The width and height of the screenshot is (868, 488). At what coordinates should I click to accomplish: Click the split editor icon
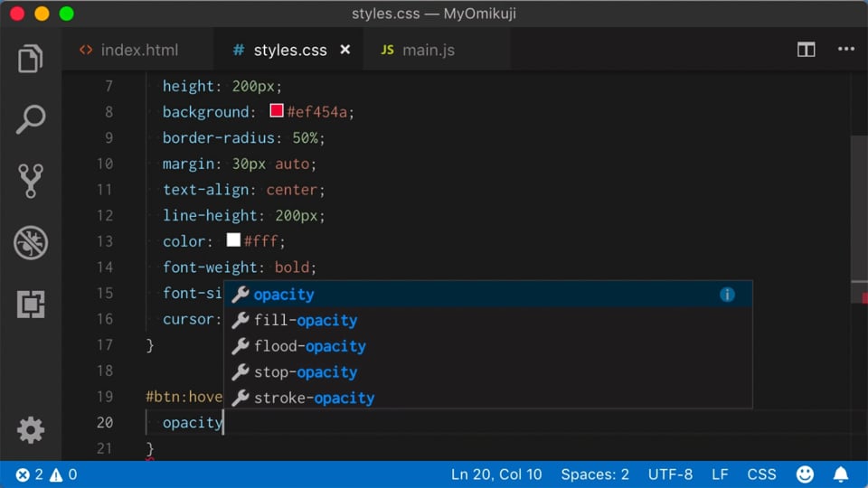point(806,50)
